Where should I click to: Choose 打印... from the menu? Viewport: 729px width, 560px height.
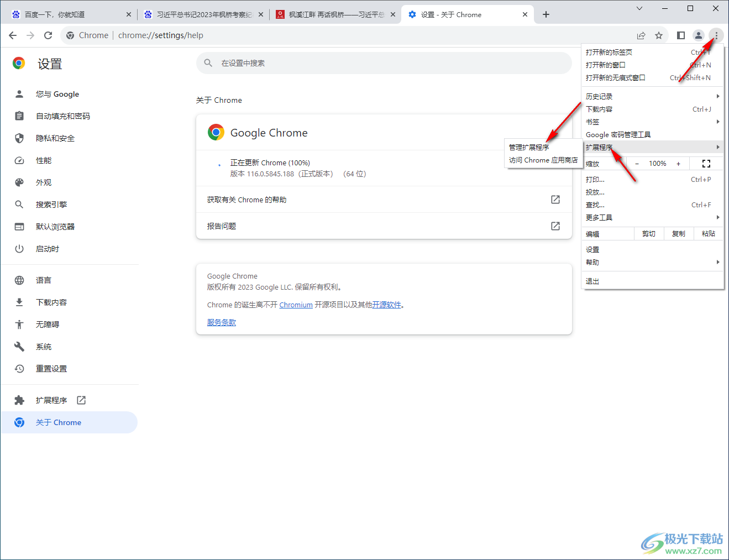[x=653, y=179]
